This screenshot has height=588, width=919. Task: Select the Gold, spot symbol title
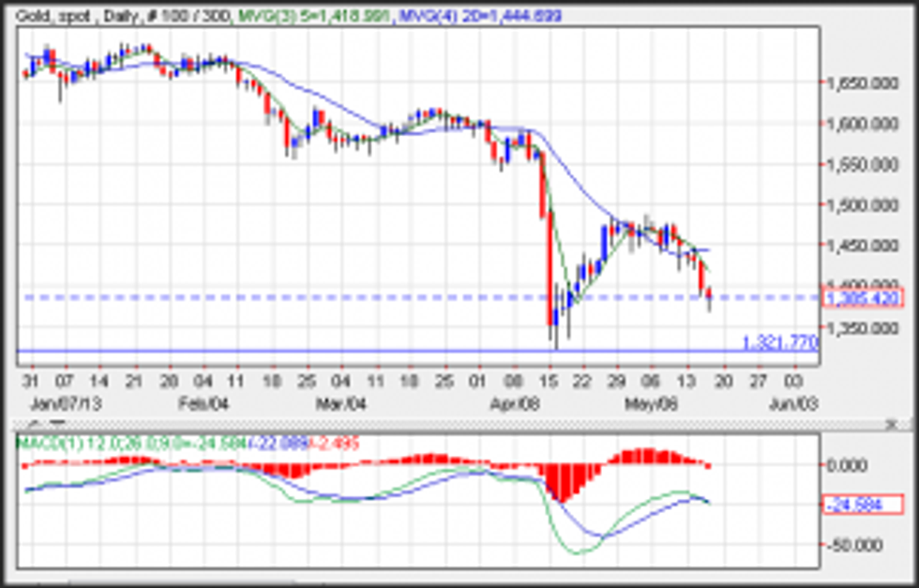click(x=49, y=16)
